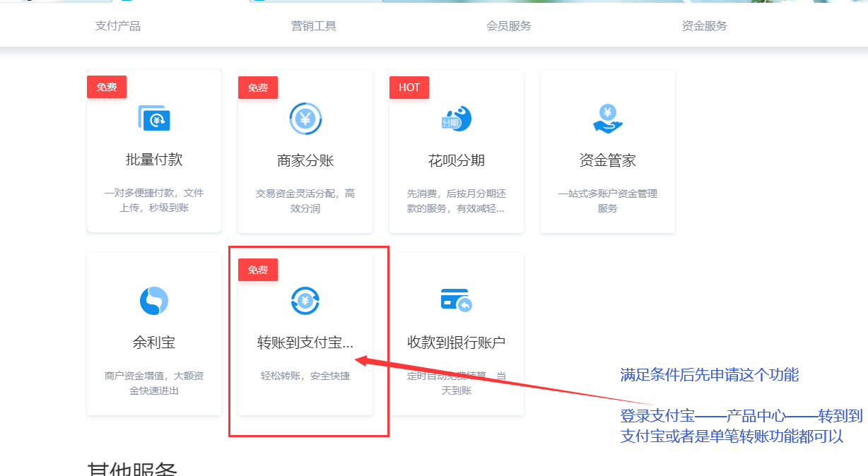Click the 收款到银行账户 card icon
Viewport: 868px width, 476px height.
coord(457,301)
